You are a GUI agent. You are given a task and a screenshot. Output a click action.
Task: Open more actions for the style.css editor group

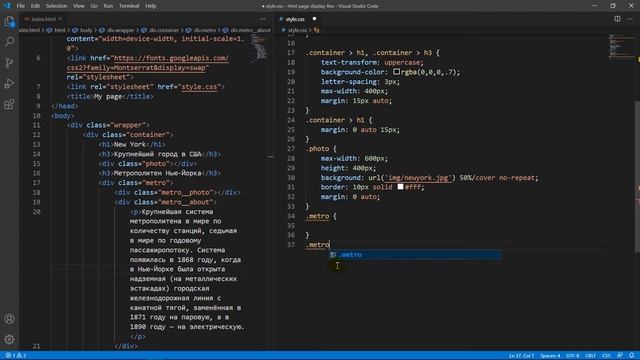[x=630, y=19]
